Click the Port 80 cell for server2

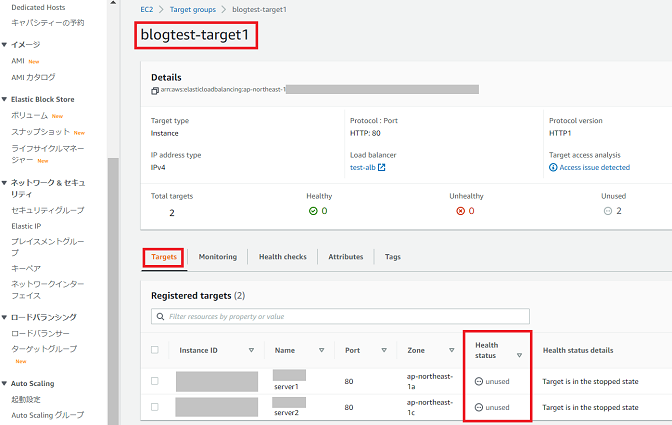pos(349,407)
